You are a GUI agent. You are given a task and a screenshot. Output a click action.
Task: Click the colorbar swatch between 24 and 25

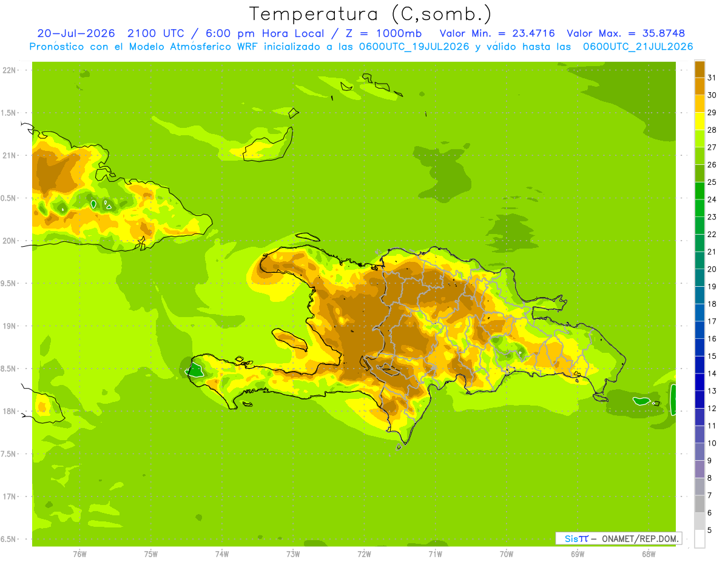[x=700, y=191]
